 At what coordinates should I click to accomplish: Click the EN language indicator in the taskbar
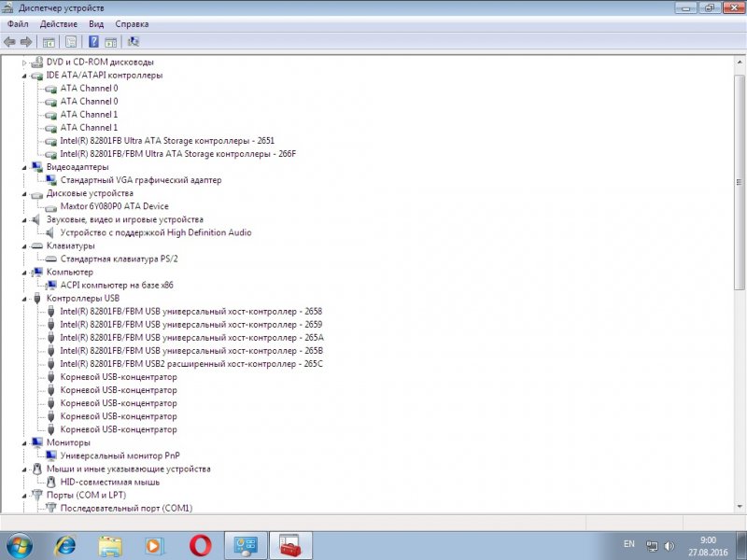pos(628,544)
